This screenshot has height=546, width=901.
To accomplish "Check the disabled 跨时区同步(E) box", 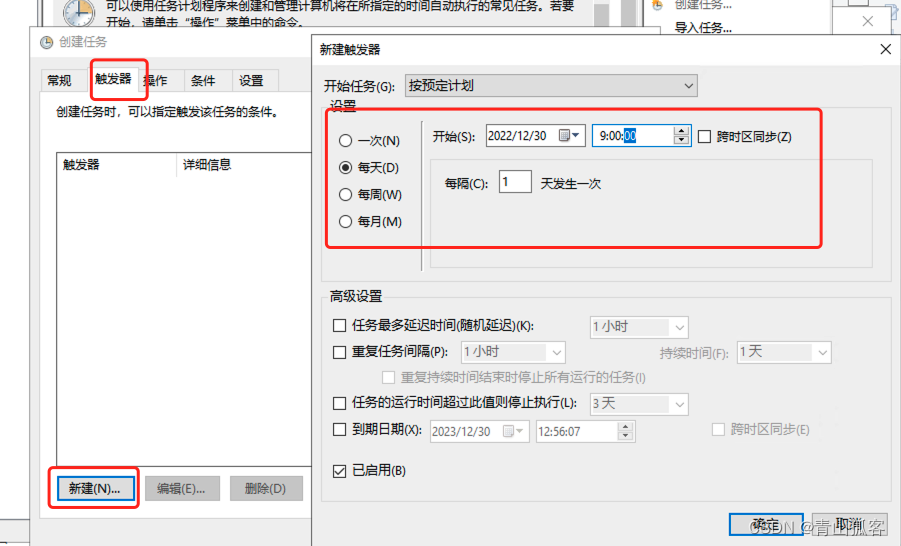I will (718, 429).
